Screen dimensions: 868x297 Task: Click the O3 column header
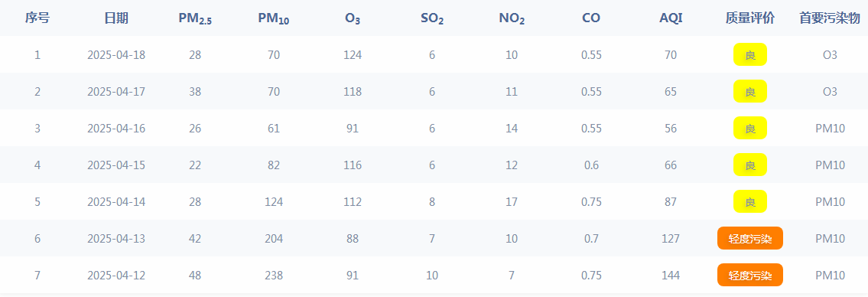353,19
